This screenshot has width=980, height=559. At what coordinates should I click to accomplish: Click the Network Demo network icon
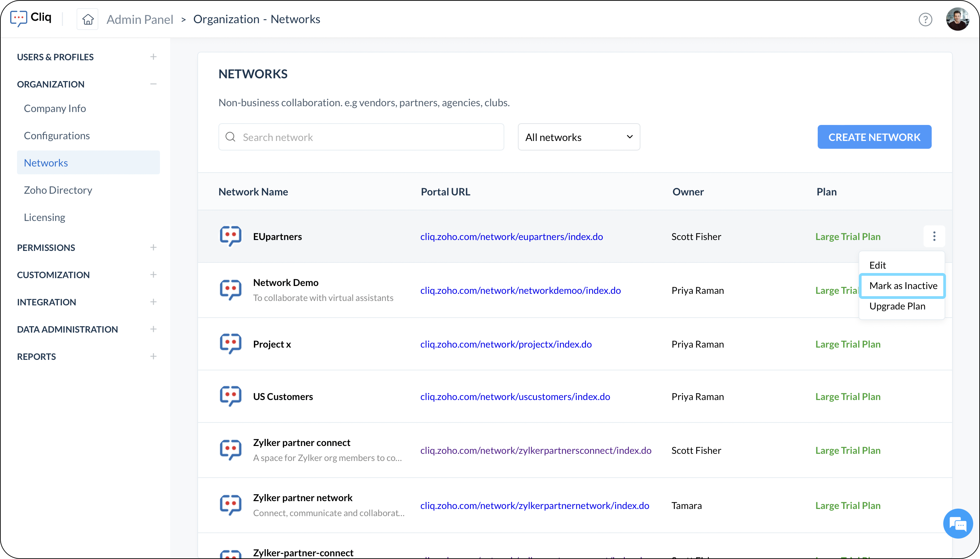[x=231, y=290]
